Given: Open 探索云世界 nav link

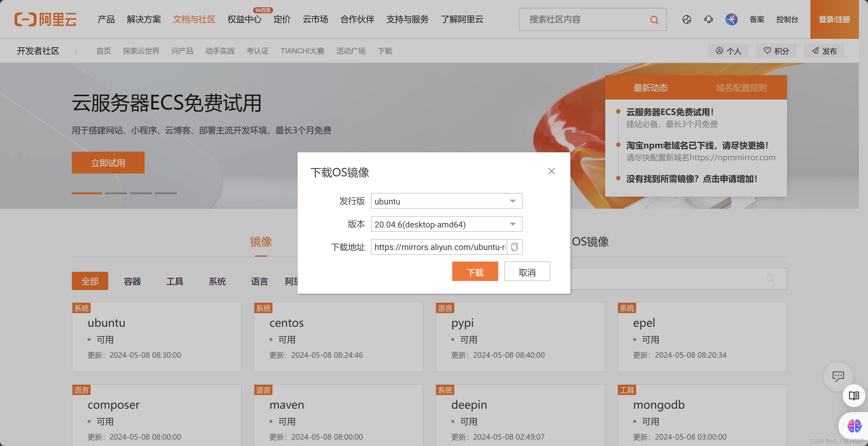Looking at the screenshot, I should click(141, 51).
